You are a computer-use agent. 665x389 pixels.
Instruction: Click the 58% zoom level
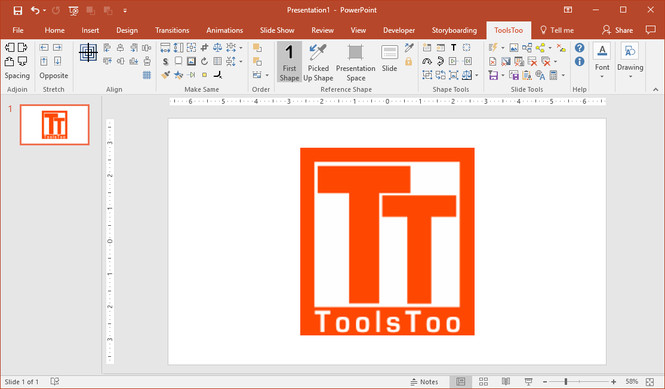coord(631,381)
